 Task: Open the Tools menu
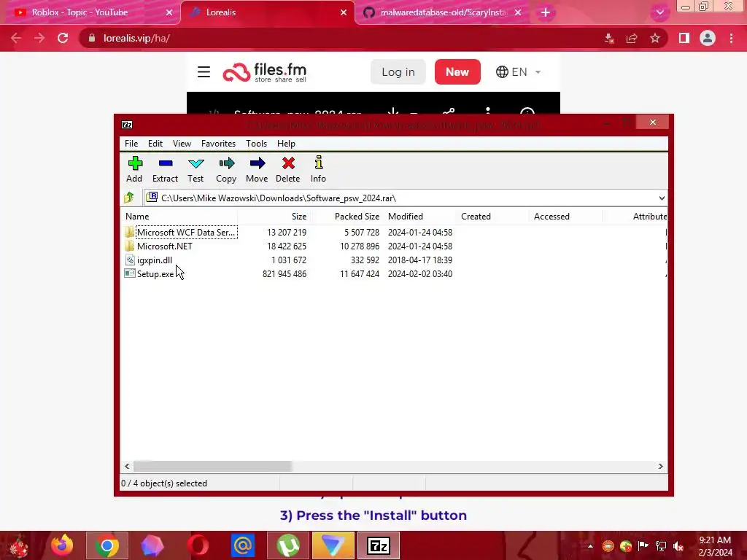click(256, 144)
